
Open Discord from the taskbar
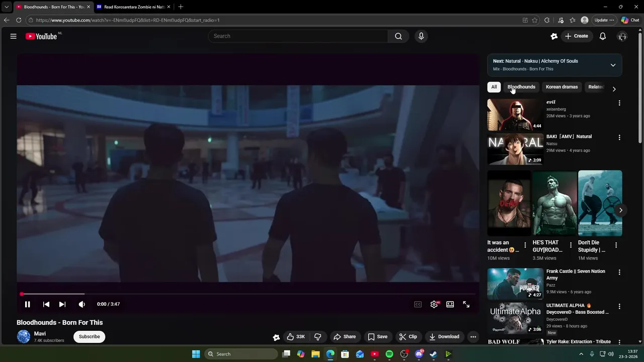419,354
